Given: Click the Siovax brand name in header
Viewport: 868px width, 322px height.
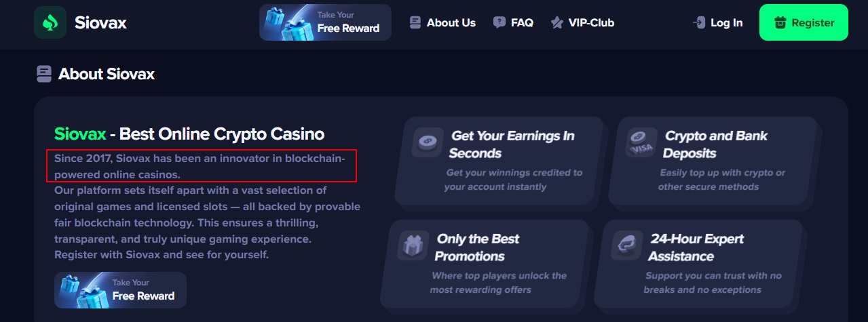Looking at the screenshot, I should click(100, 22).
